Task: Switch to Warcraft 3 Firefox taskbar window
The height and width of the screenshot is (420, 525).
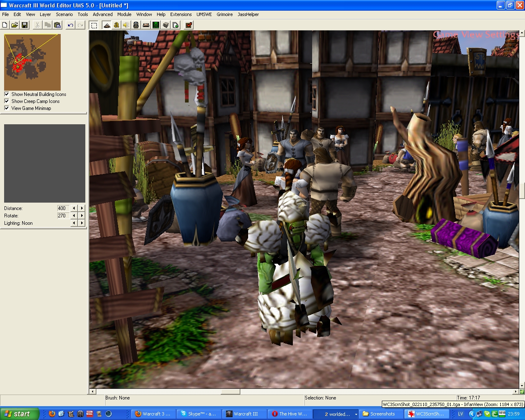Action: tap(153, 414)
